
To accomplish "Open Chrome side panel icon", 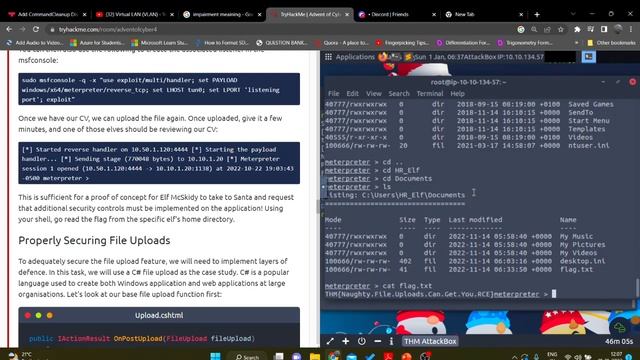I will tap(604, 29).
